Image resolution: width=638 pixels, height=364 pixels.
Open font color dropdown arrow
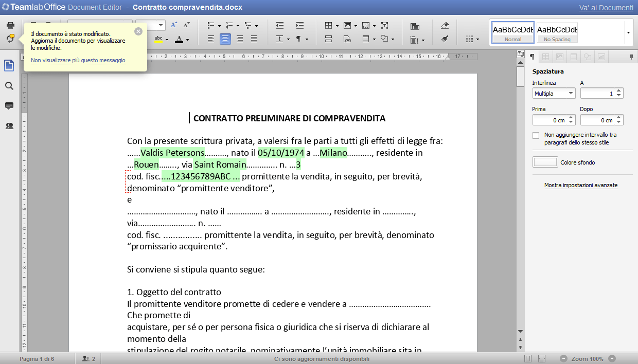187,39
